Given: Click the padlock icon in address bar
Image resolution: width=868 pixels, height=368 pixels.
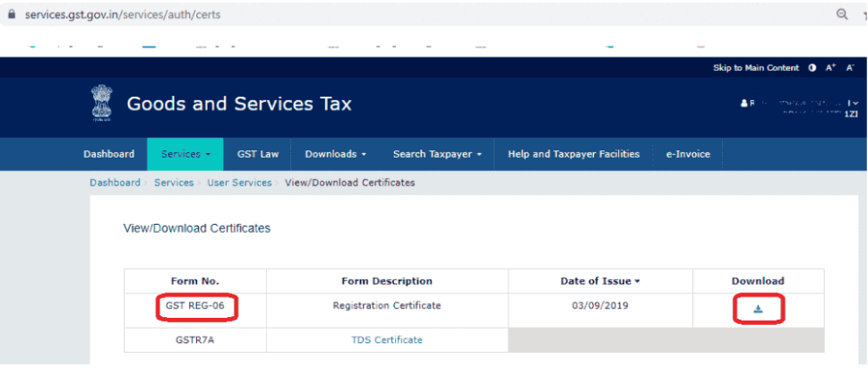Looking at the screenshot, I should pyautogui.click(x=12, y=15).
